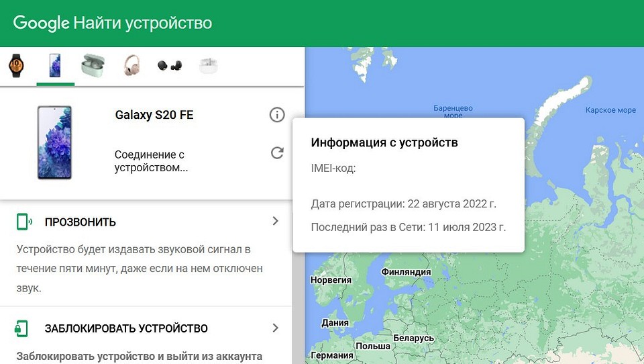Click the lock device icon

(x=21, y=328)
